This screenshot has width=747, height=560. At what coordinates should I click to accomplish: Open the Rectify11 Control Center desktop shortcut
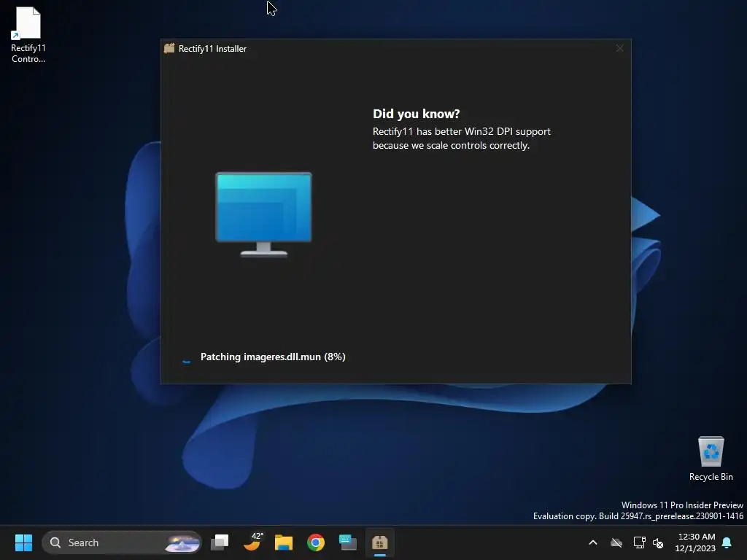coord(28,35)
